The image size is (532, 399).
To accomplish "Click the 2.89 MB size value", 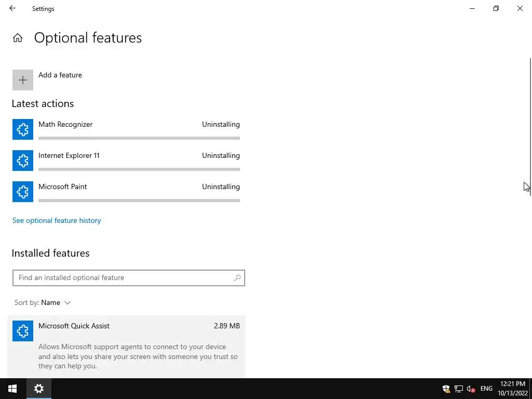I will point(227,326).
